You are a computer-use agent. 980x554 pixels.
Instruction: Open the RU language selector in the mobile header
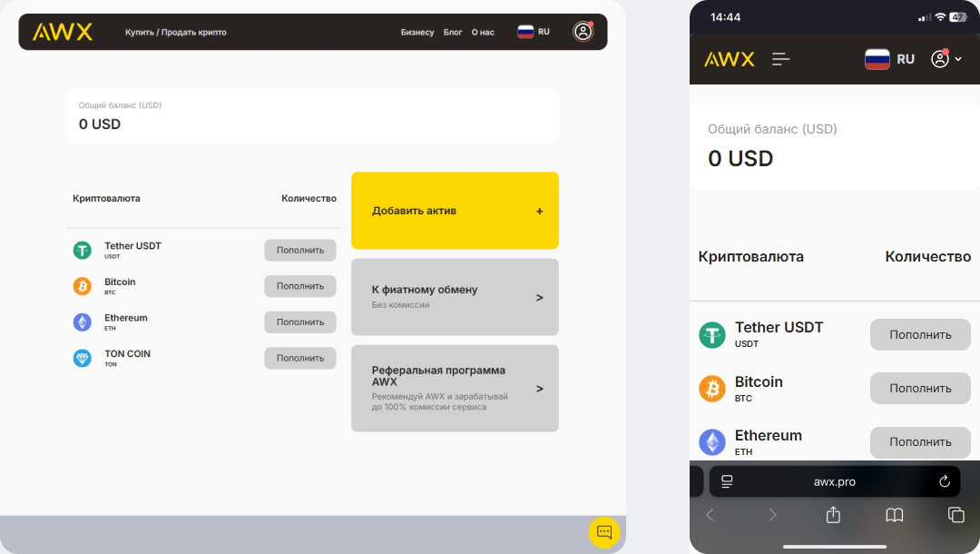[889, 59]
